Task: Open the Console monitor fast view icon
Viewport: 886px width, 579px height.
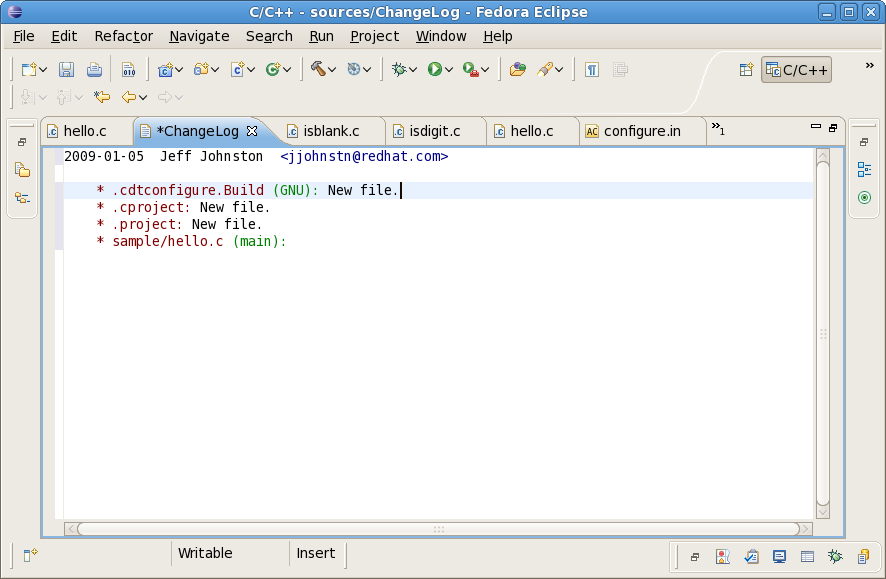Action: point(779,556)
